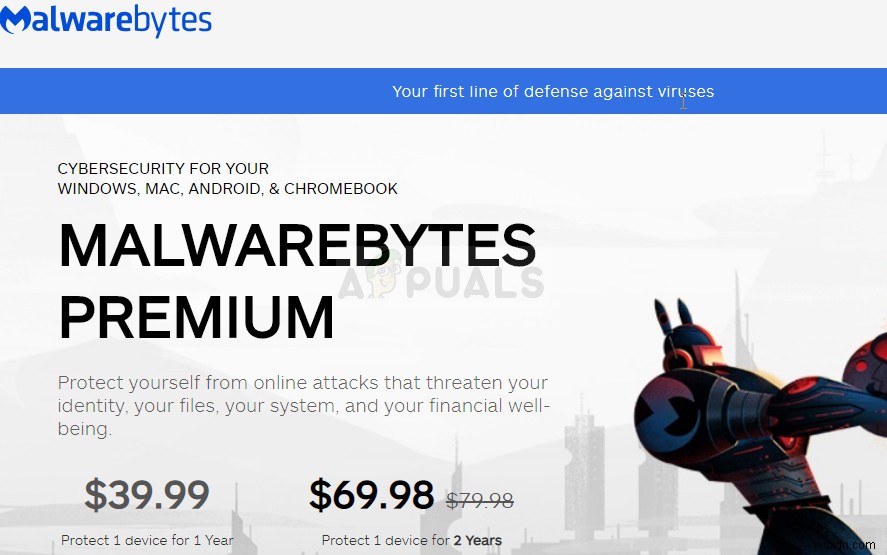The width and height of the screenshot is (887, 555).
Task: Click "WINDOWS, MAC, ANDROID, & CHROMEBOOK" text
Action: pos(227,188)
